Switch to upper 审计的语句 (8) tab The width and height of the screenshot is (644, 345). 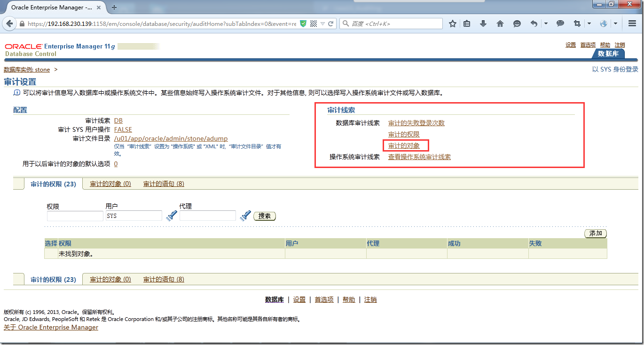164,184
